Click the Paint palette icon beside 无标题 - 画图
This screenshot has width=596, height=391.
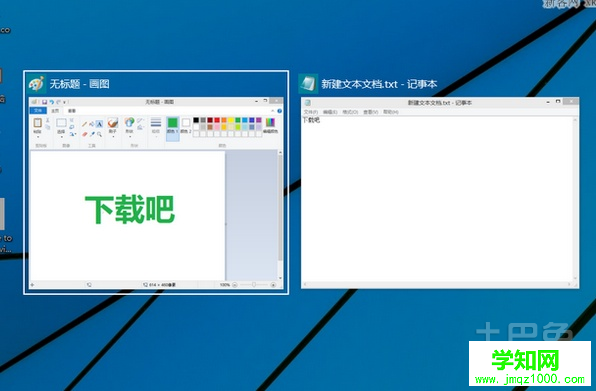36,84
